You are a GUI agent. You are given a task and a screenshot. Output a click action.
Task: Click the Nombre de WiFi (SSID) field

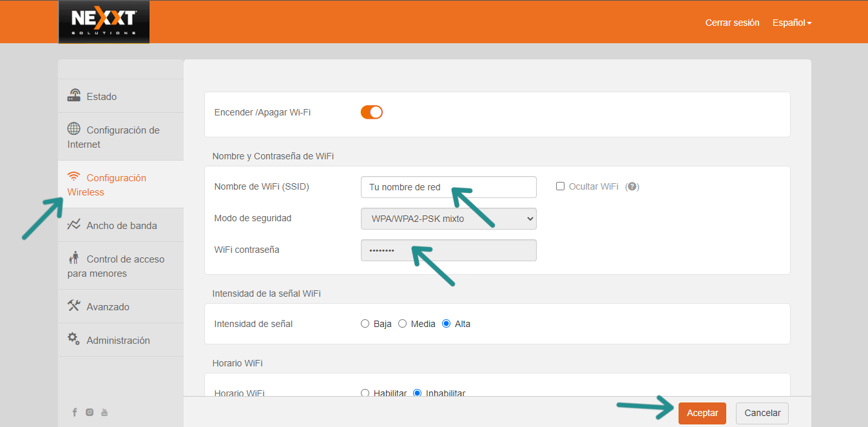pos(448,187)
